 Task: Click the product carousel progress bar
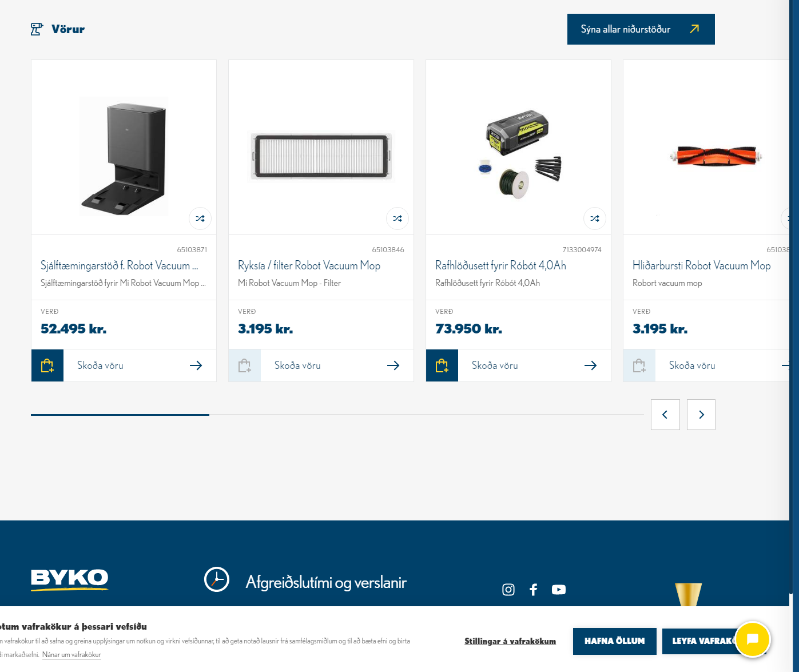[337, 415]
